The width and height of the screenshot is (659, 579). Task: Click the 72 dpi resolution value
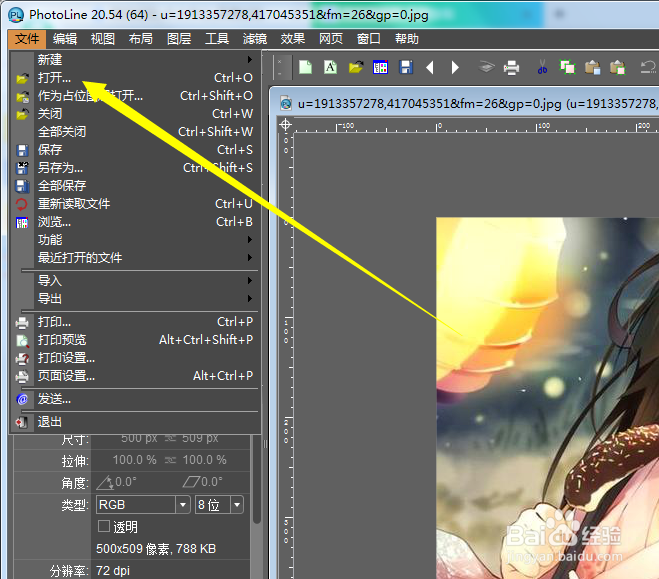point(113,571)
